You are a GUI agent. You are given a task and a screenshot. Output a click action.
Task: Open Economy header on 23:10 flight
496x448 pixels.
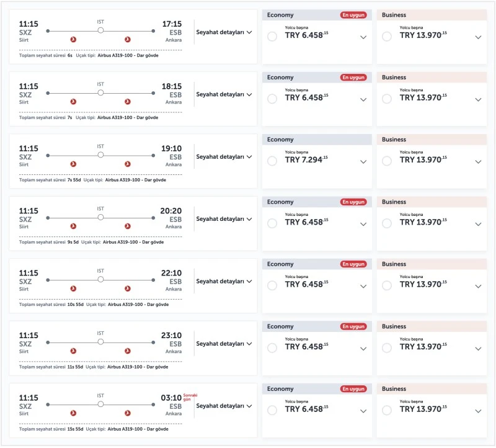(x=280, y=326)
